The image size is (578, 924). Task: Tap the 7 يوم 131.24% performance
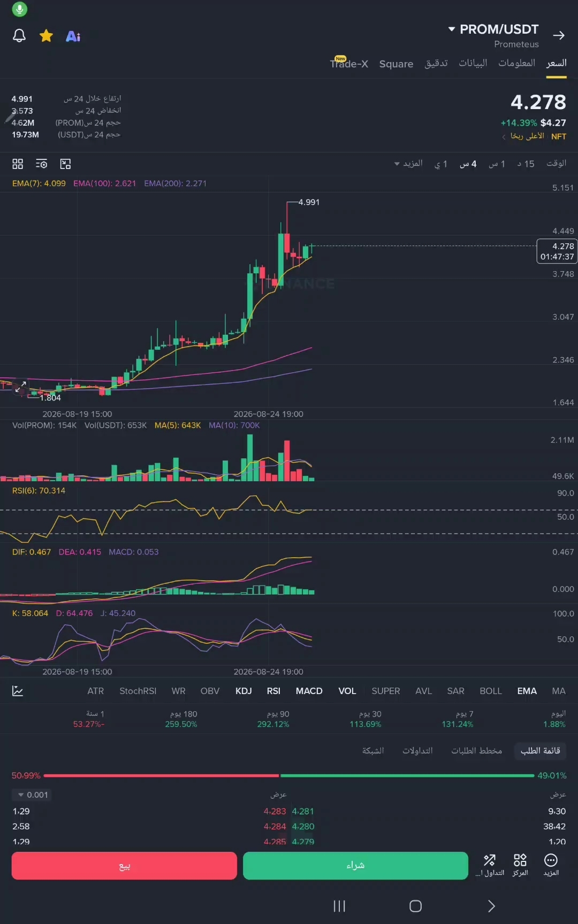[458, 719]
